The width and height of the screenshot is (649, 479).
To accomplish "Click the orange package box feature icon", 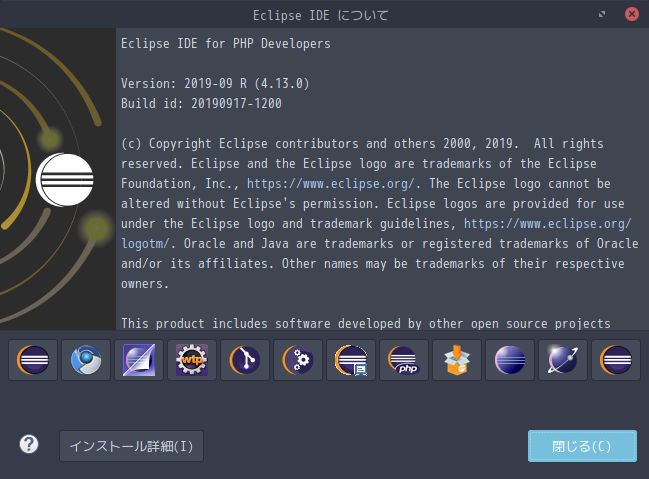I will [x=457, y=360].
